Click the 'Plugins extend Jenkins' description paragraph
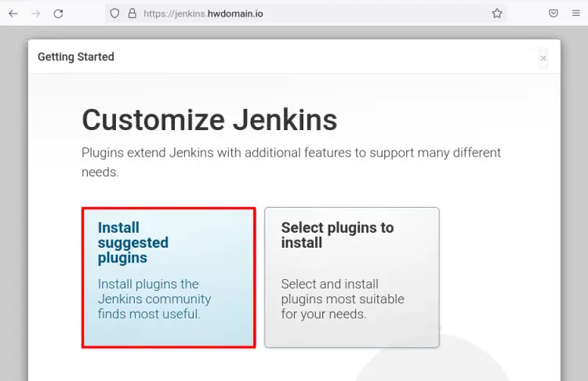 pyautogui.click(x=290, y=161)
